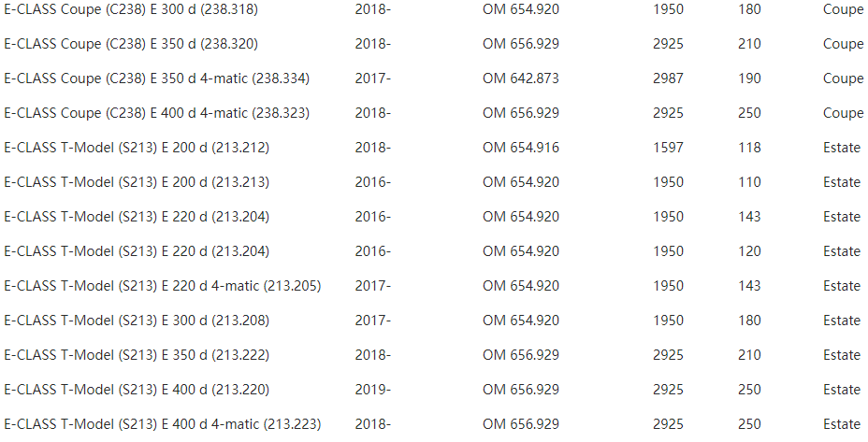
Task: Select T-Model E 220 d 4-matic (213.205)
Action: (162, 286)
